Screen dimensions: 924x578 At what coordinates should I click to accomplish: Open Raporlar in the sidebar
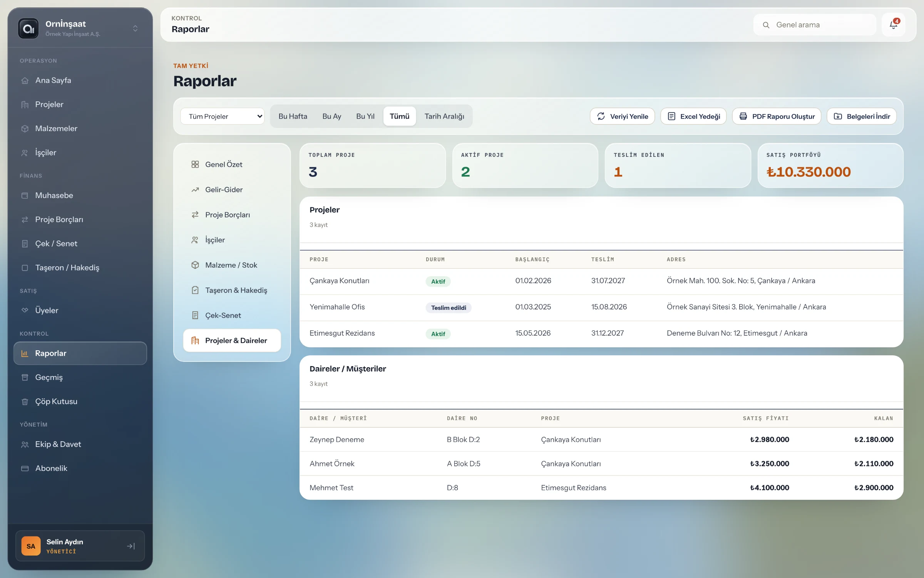pos(80,353)
